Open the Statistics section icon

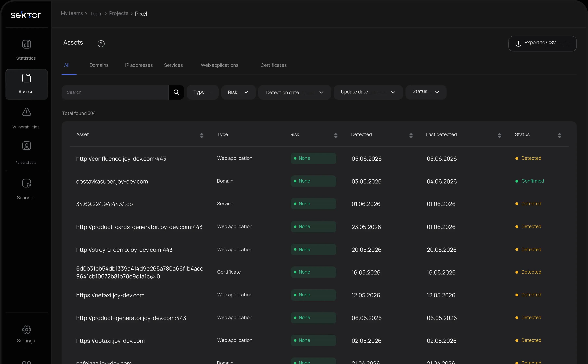[26, 44]
